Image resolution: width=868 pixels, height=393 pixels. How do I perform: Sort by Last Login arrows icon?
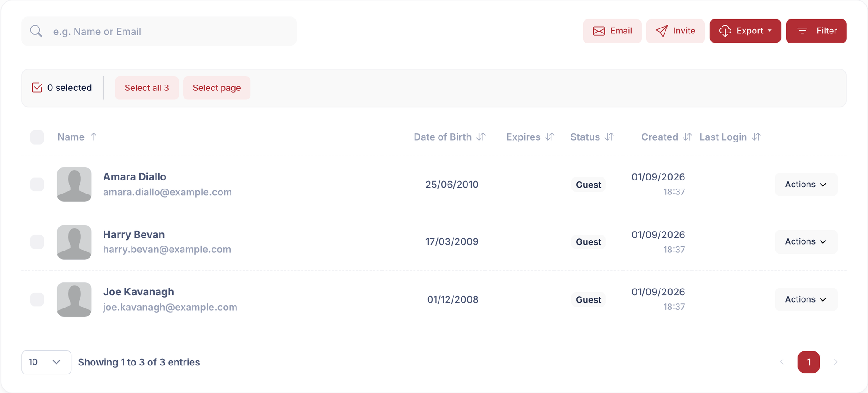(x=756, y=137)
